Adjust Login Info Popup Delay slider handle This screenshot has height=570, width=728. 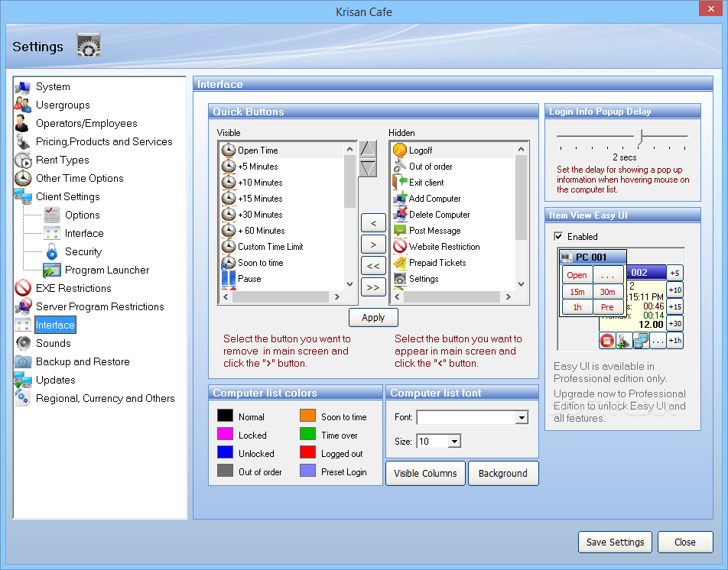tap(640, 137)
